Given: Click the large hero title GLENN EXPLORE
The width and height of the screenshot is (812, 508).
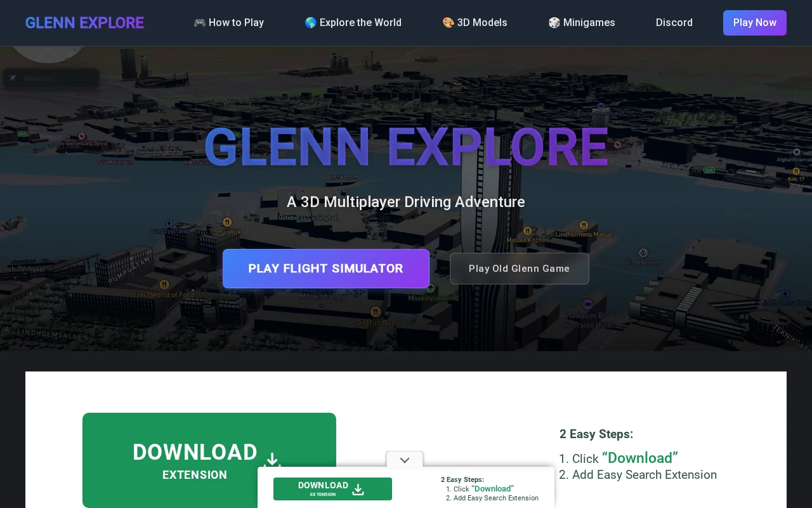Looking at the screenshot, I should click(x=406, y=147).
